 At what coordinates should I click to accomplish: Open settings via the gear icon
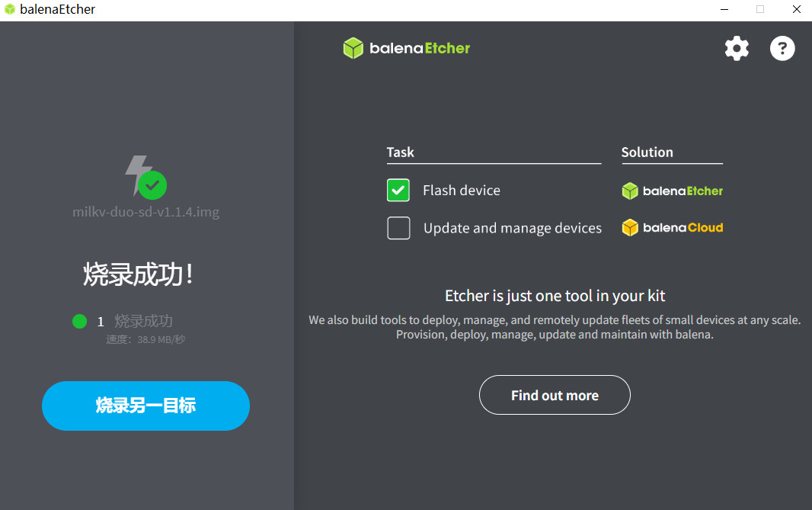click(x=737, y=49)
